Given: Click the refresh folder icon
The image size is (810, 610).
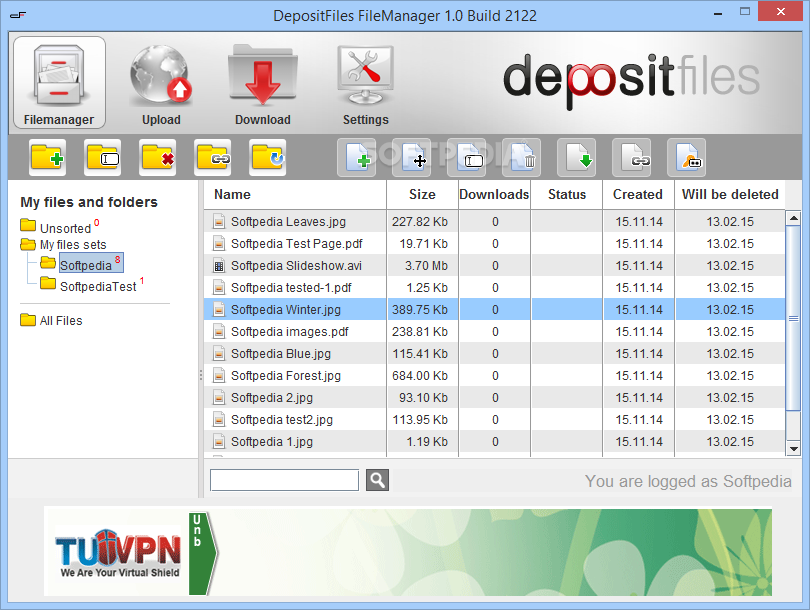Looking at the screenshot, I should coord(268,158).
